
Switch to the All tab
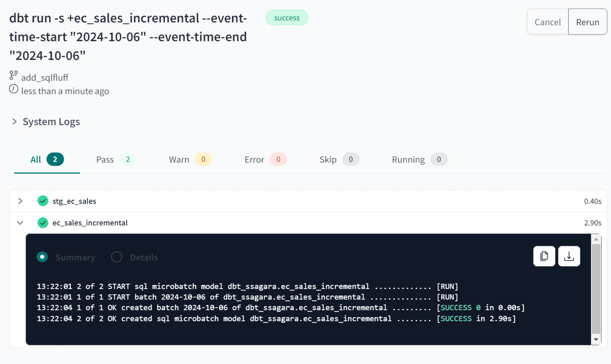pyautogui.click(x=47, y=159)
